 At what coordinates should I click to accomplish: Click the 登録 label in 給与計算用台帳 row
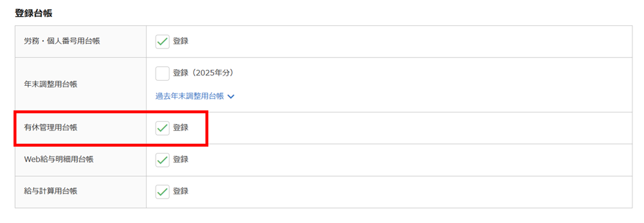tap(181, 192)
